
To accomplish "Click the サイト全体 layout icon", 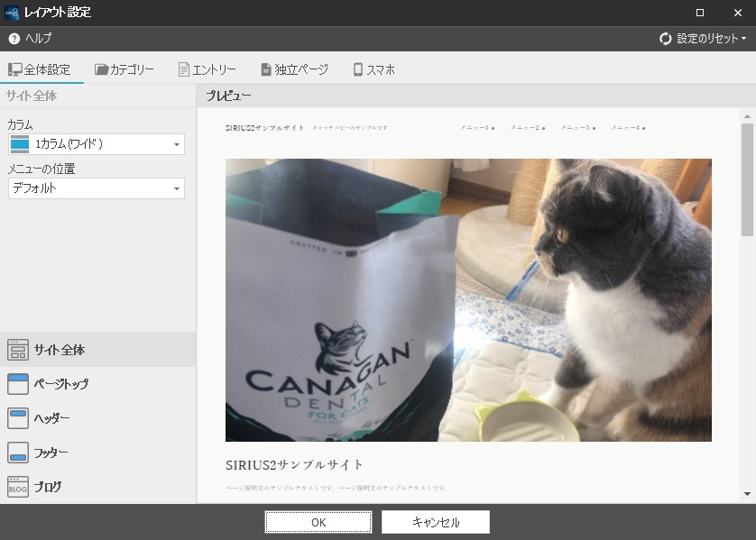I will (18, 350).
